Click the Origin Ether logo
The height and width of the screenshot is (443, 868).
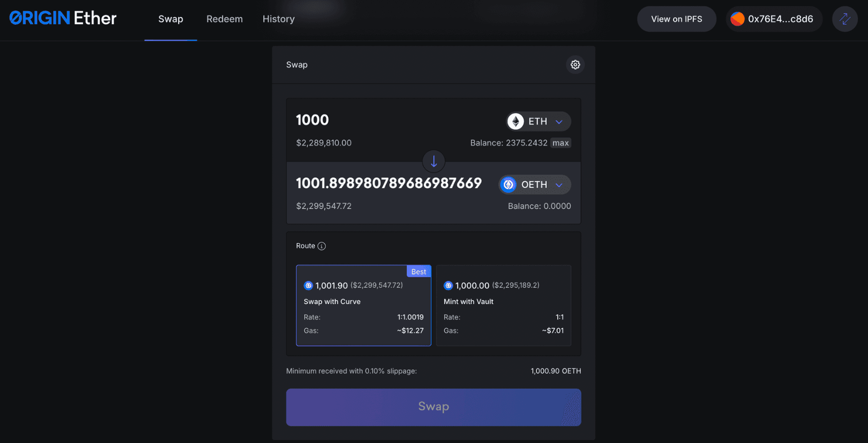point(63,19)
